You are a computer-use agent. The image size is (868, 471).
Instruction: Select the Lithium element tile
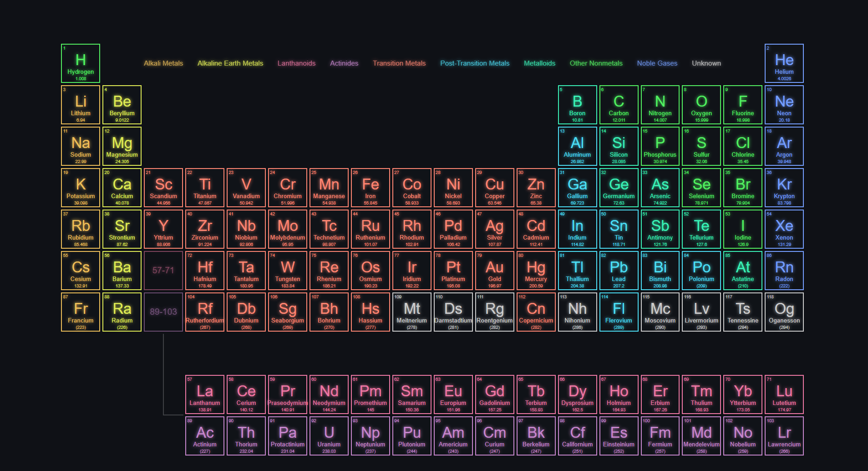point(81,105)
